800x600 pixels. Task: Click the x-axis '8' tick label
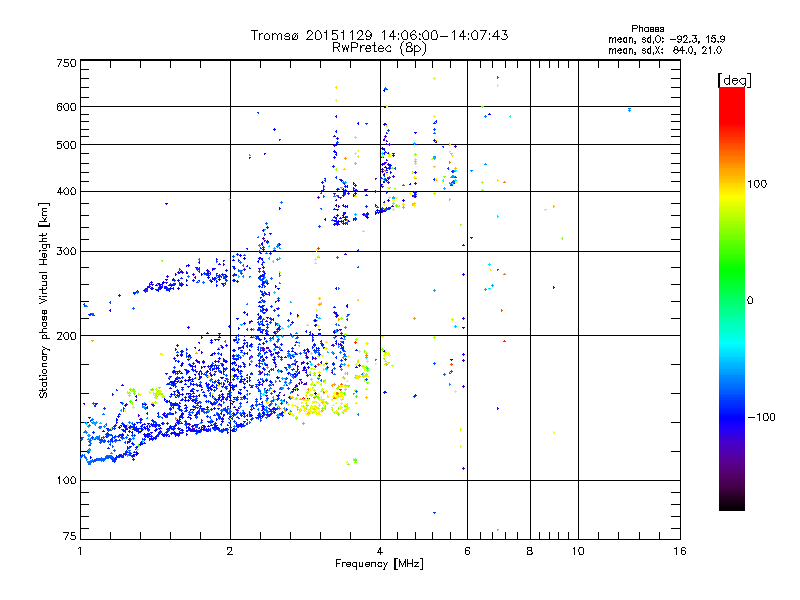point(530,551)
